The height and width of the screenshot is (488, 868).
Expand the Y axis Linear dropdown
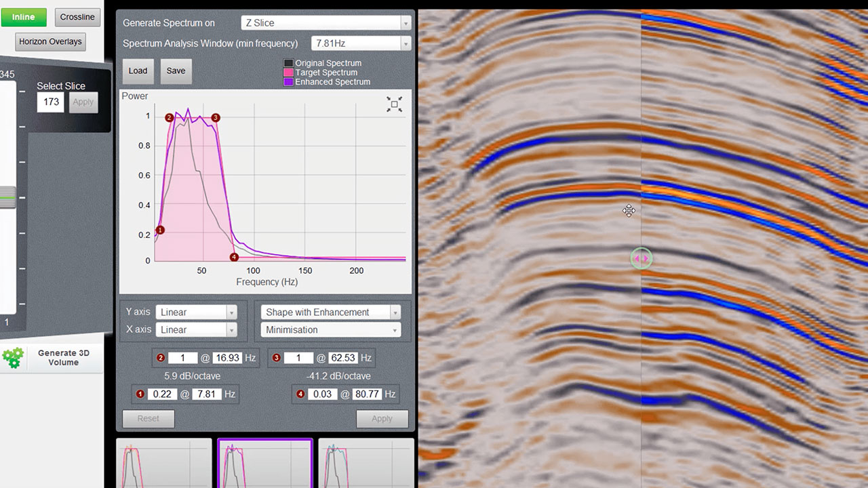(x=196, y=312)
